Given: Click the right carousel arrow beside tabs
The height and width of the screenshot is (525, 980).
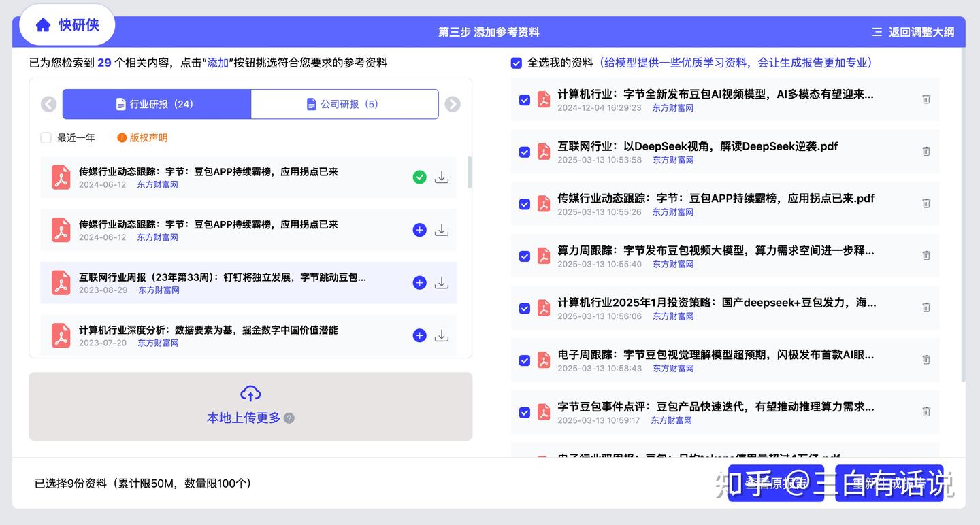Looking at the screenshot, I should pyautogui.click(x=453, y=104).
